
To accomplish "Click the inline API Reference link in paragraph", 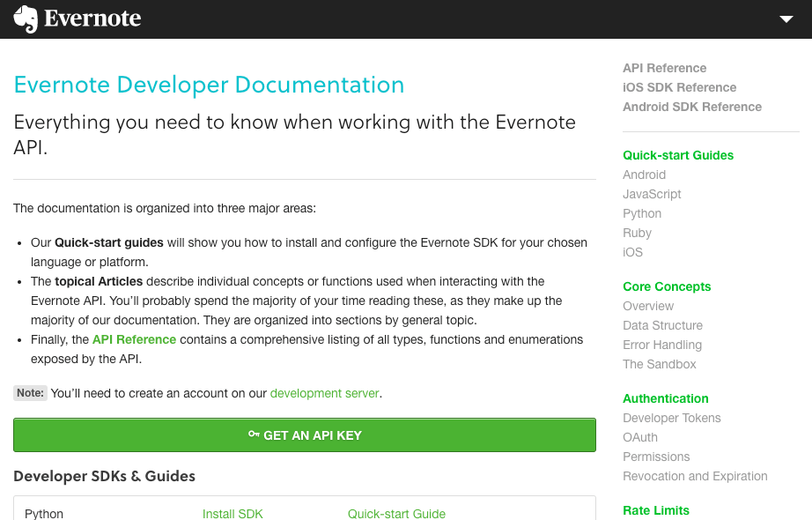I will click(x=134, y=339).
